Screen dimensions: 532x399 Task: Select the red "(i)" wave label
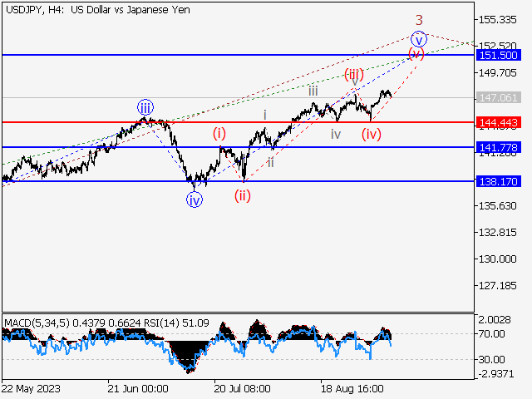[219, 133]
